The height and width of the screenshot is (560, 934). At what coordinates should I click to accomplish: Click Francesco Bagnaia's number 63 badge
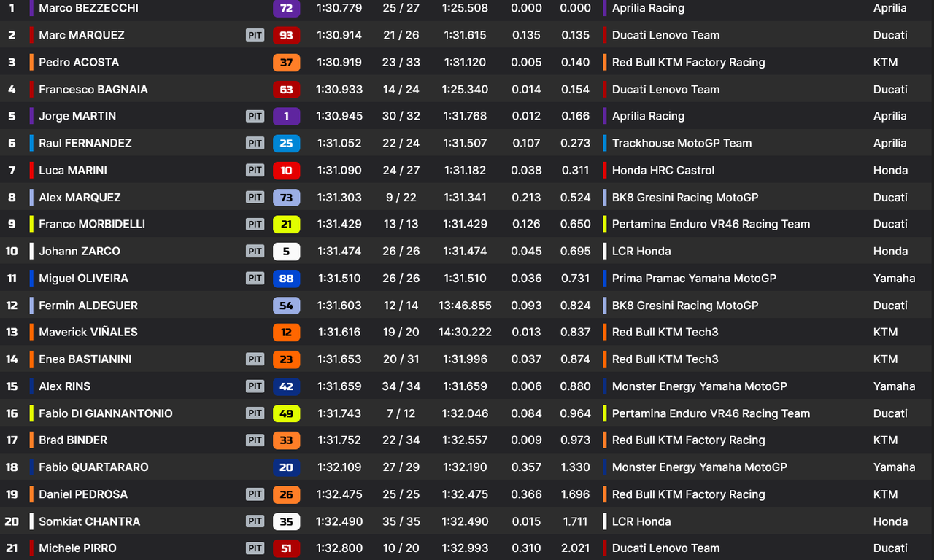click(x=286, y=89)
